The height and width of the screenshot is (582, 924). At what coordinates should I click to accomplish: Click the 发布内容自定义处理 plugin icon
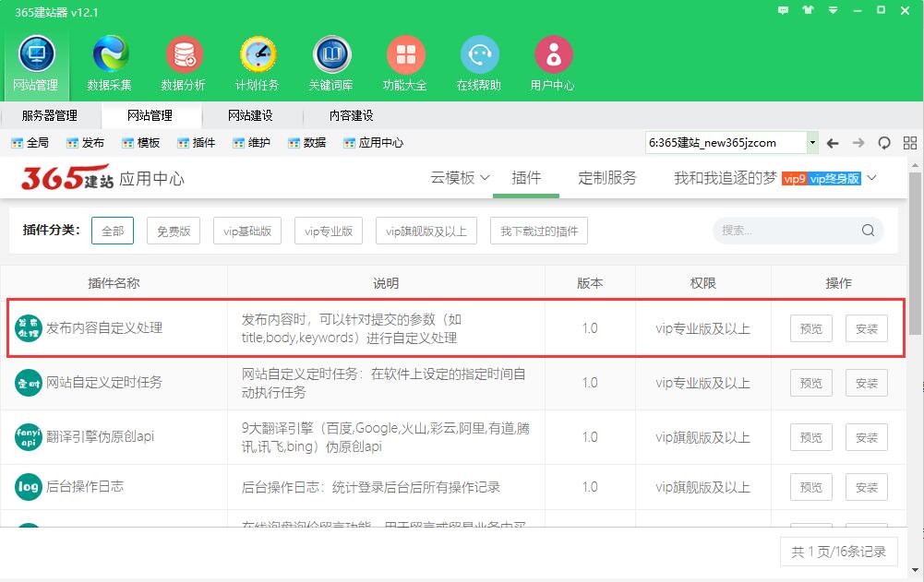29,328
